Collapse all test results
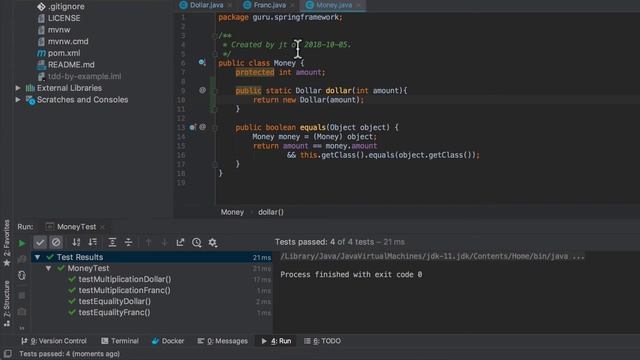The height and width of the screenshot is (360, 640). [x=128, y=242]
